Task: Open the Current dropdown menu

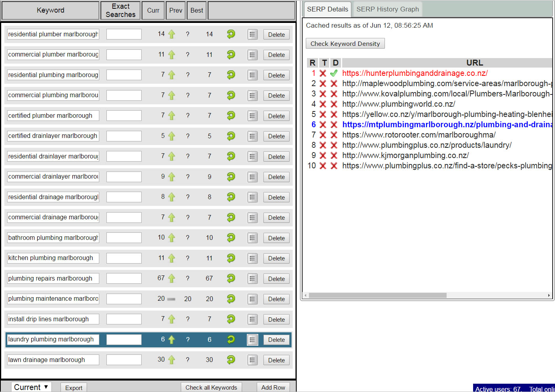Action: 31,387
